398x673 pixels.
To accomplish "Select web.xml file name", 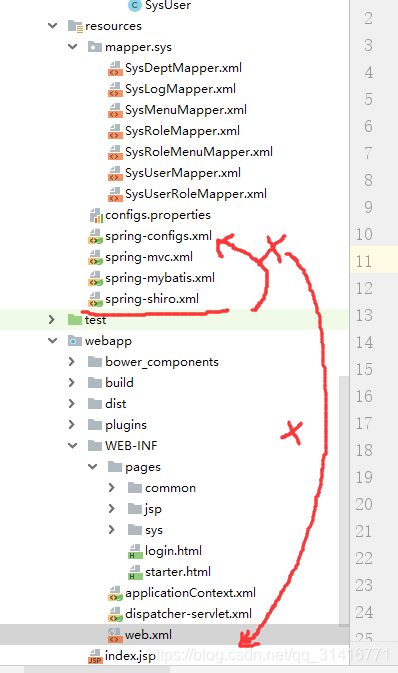I will [x=148, y=635].
